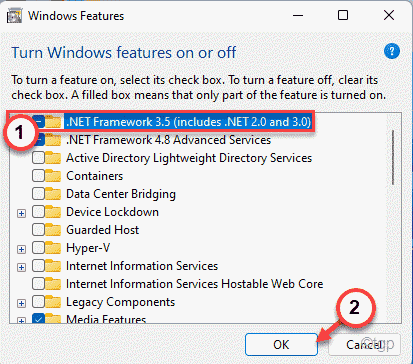413x364 pixels.
Task: Click the Containers folder icon
Action: coord(53,176)
